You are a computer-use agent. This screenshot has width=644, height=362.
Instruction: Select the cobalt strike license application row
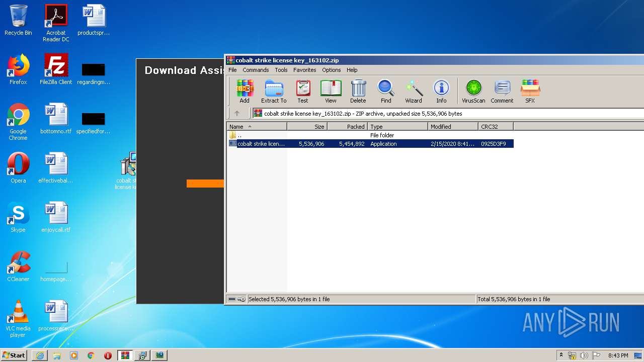point(370,144)
